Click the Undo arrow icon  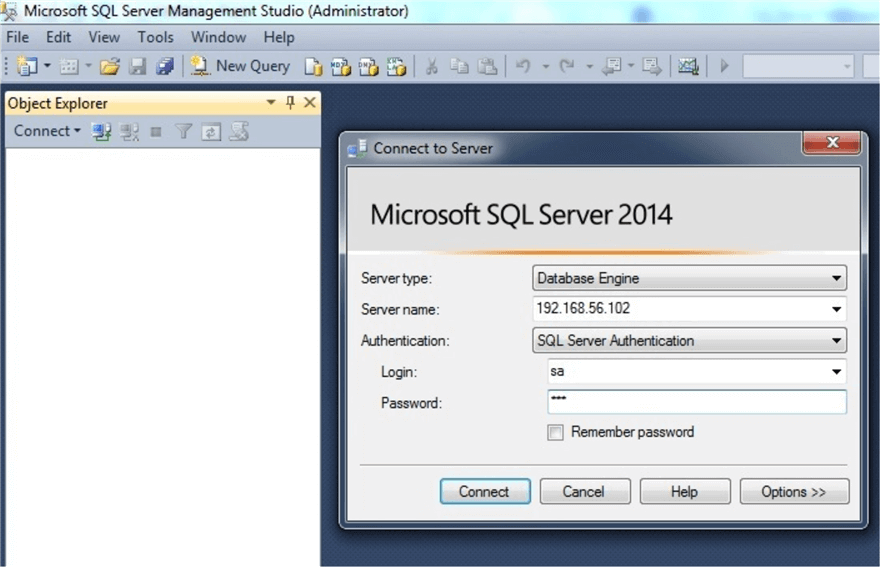[x=523, y=67]
